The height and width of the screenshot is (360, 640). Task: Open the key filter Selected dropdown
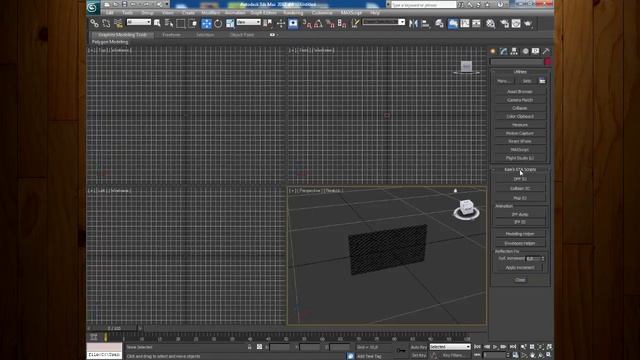point(450,347)
